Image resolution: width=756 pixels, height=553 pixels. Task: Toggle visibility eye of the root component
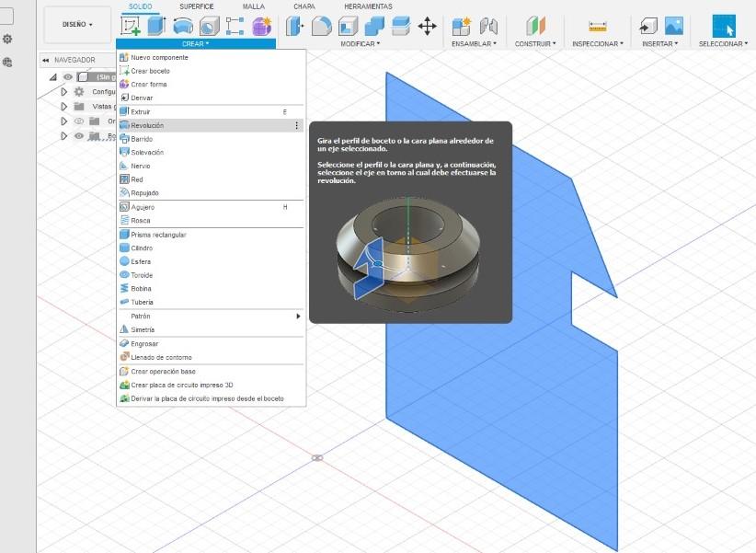(x=68, y=76)
